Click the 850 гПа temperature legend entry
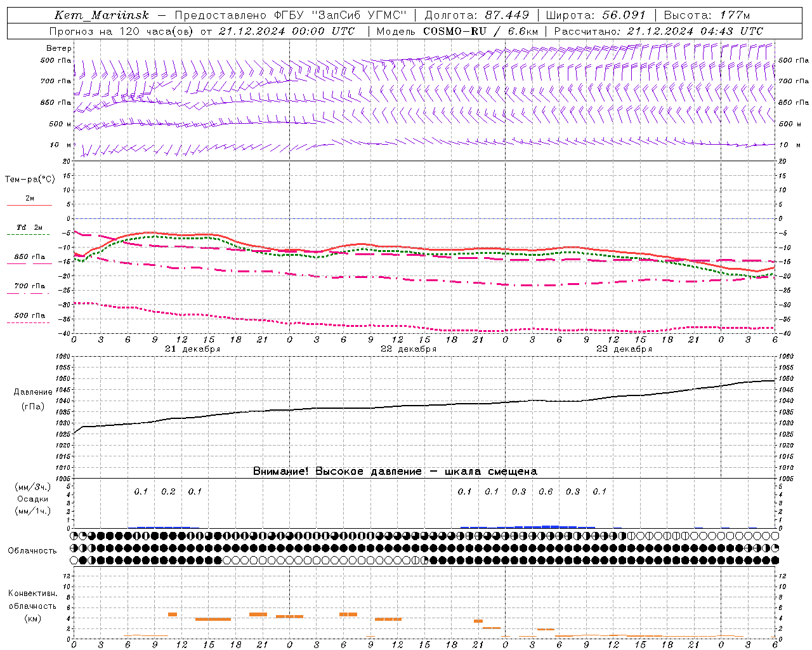 tap(29, 259)
